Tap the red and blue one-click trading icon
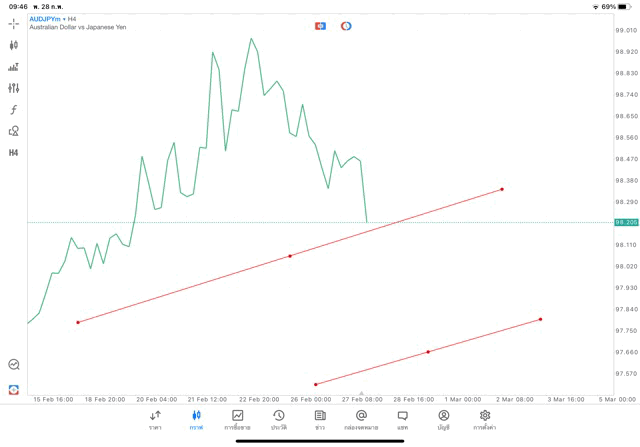640x447 pixels. coord(320,26)
